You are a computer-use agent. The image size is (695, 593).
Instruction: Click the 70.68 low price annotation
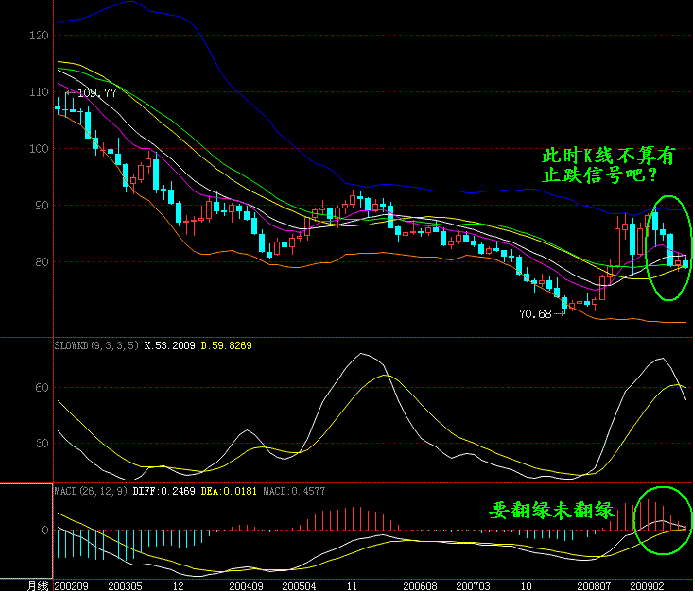[x=535, y=315]
